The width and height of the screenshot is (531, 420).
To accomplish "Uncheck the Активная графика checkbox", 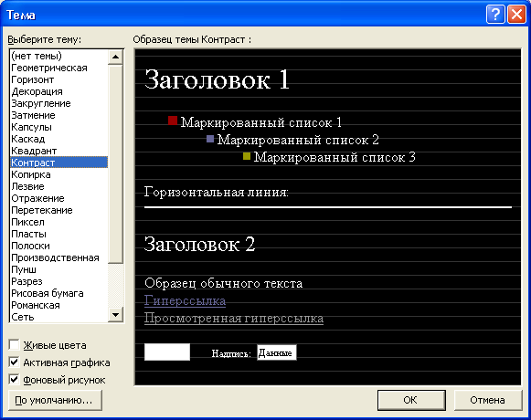I will [15, 362].
